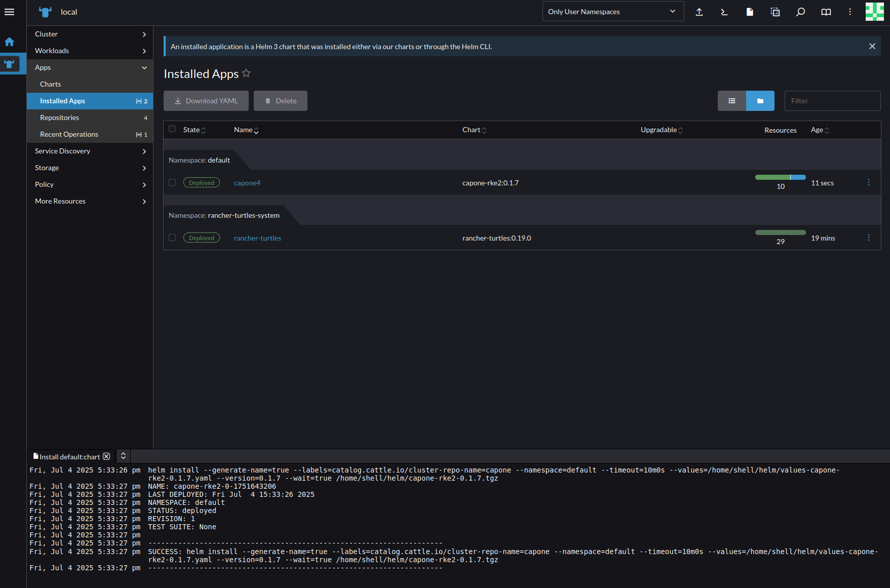Image resolution: width=890 pixels, height=588 pixels.
Task: Click the rancher-turtles:0.19.0 chart cell
Action: (496, 238)
